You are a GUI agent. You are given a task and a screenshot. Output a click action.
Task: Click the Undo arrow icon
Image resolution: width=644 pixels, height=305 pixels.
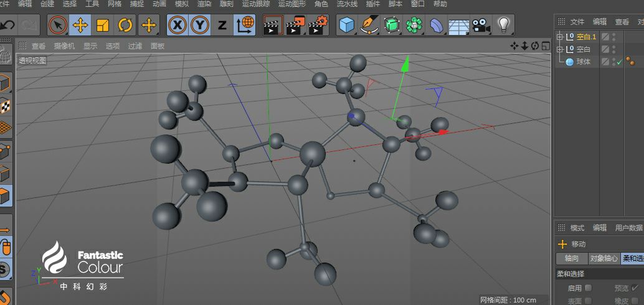tap(7, 26)
